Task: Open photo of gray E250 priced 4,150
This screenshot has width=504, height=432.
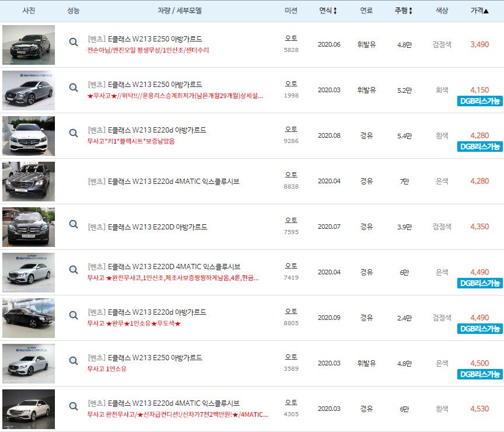Action: click(x=29, y=90)
